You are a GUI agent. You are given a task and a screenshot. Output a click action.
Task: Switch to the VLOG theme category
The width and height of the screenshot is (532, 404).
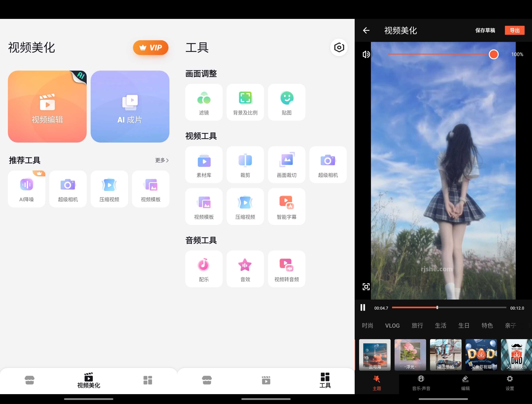392,325
